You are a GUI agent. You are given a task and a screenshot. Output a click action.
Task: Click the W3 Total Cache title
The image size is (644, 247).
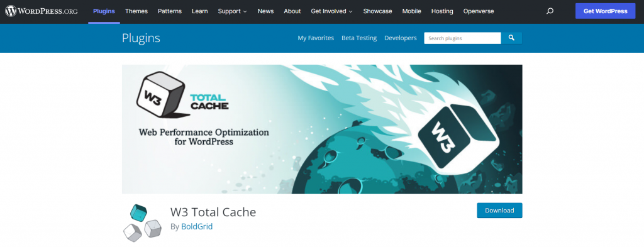[213, 212]
